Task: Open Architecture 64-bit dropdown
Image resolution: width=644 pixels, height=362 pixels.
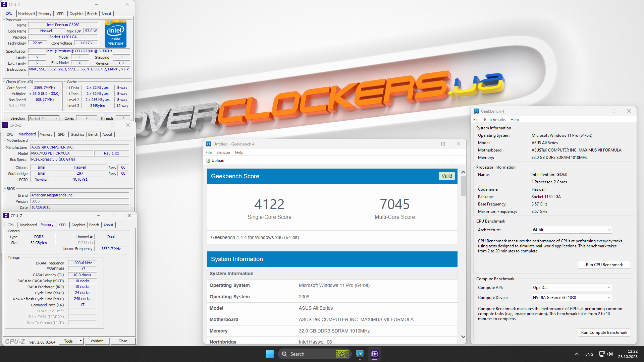Action: [572, 230]
